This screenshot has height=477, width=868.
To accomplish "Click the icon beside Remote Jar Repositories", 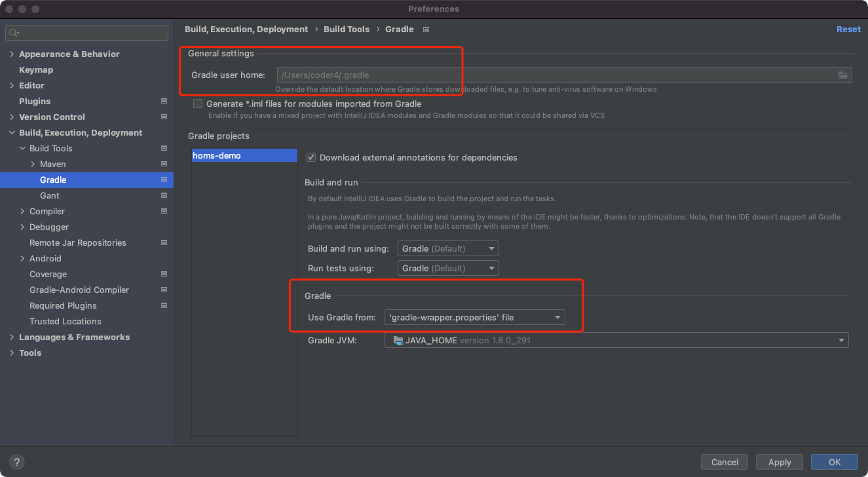I will [164, 242].
